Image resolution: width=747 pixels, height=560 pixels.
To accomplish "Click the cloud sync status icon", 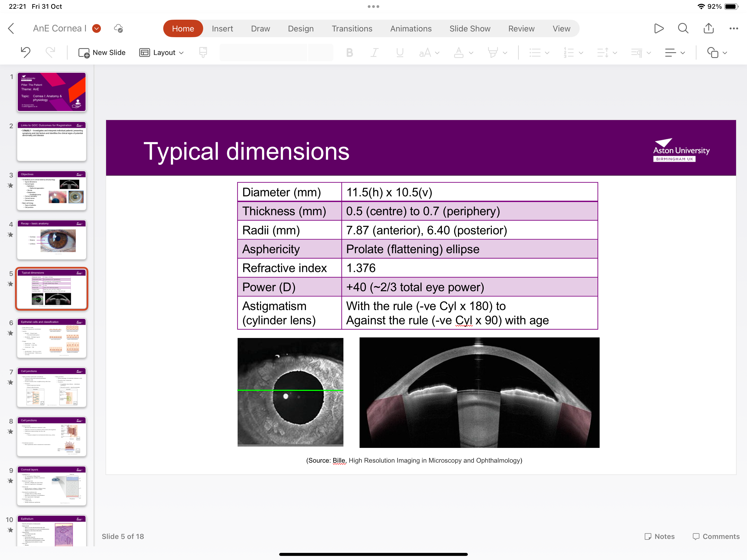I will [x=118, y=28].
